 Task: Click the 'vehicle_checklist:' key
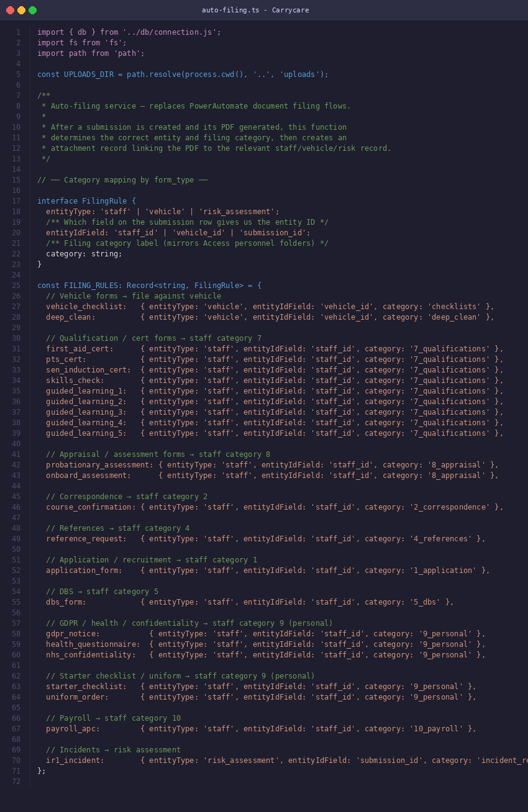(x=86, y=306)
